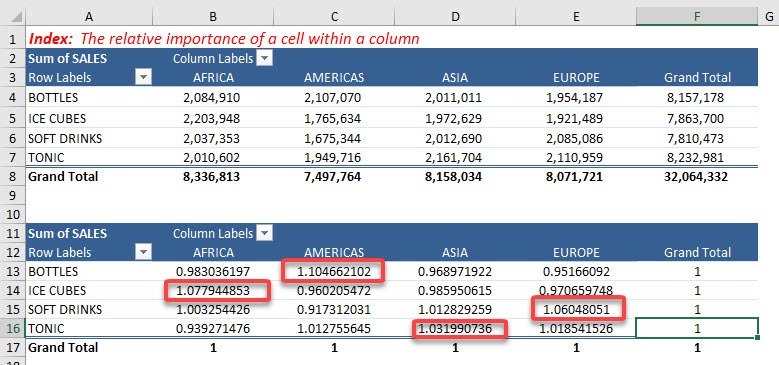This screenshot has height=365, width=779.
Task: Select column C header
Action: (334, 17)
